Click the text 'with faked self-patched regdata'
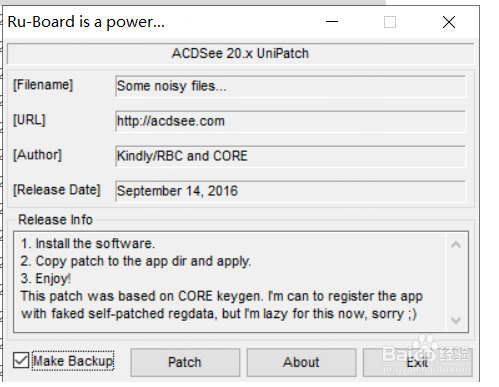This screenshot has width=499, height=387. tap(117, 314)
